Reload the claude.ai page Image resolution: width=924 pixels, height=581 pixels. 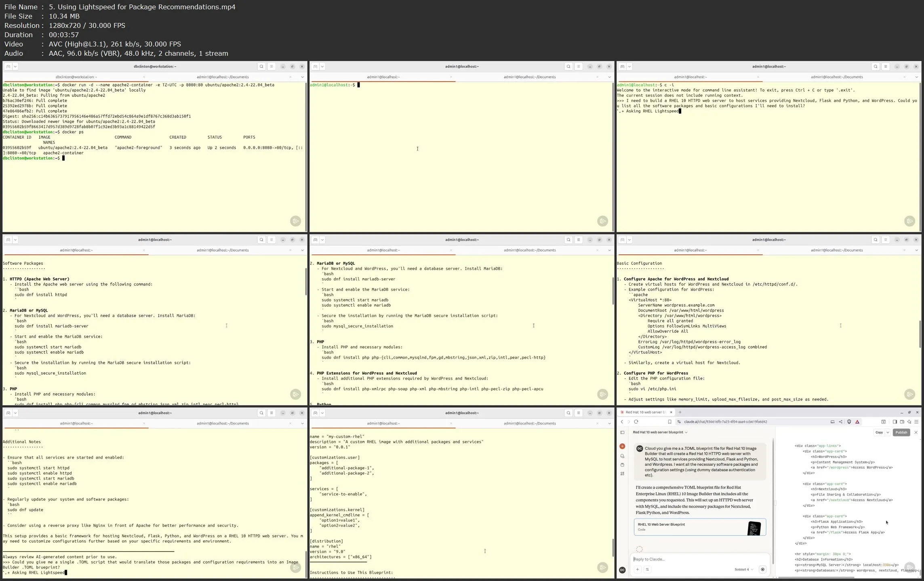[636, 422]
